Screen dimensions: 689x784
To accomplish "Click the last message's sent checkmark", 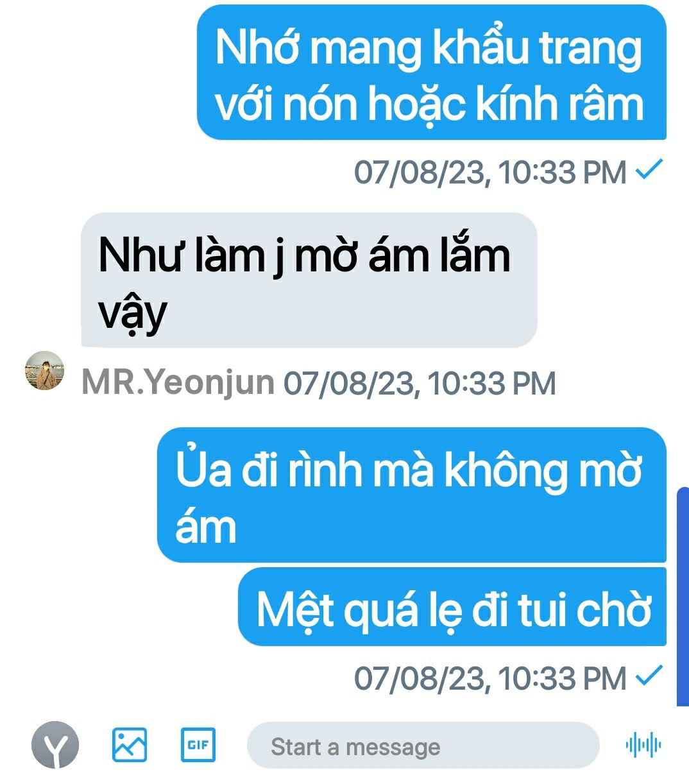I will click(x=649, y=675).
